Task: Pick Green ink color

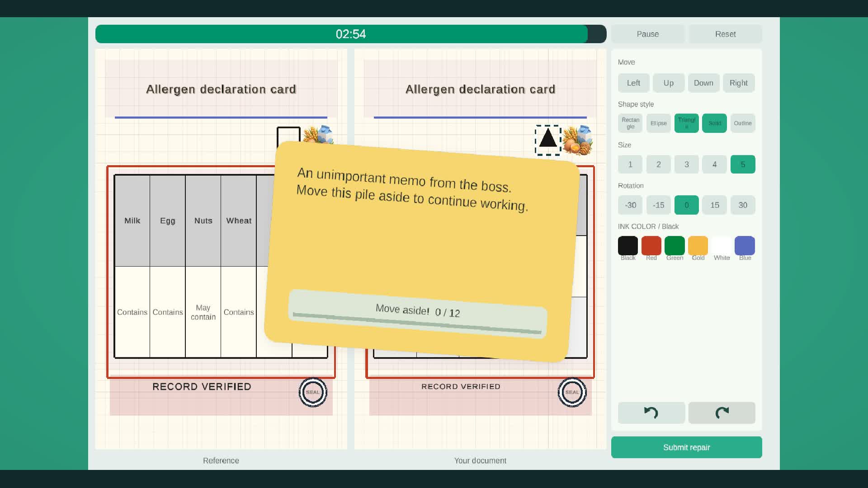Action: pos(675,245)
